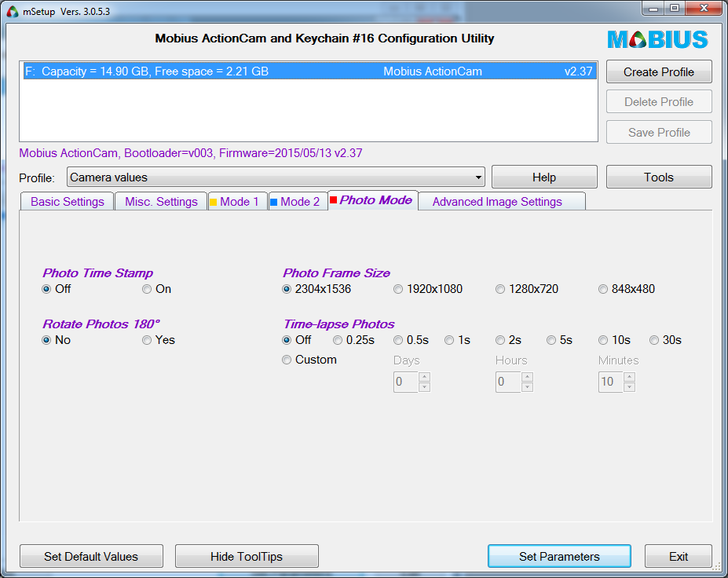This screenshot has width=728, height=578.
Task: Increase the Minutes spinner value
Action: (630, 376)
